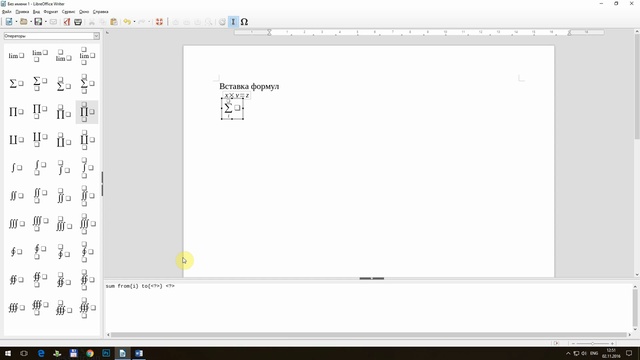Screen dimensions: 640x360
Task: Open the Окно menu
Action: click(84, 12)
